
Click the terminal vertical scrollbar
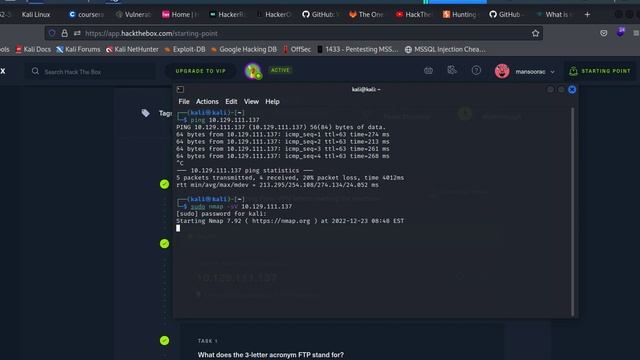(573, 211)
